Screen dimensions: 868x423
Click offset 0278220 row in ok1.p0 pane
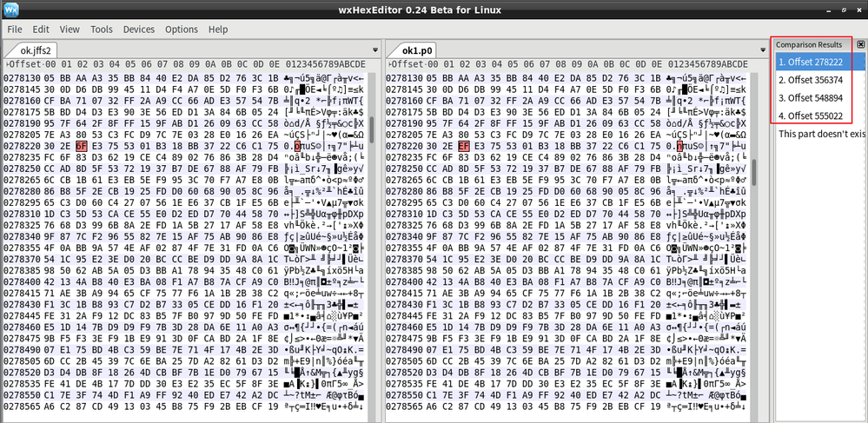click(x=402, y=146)
